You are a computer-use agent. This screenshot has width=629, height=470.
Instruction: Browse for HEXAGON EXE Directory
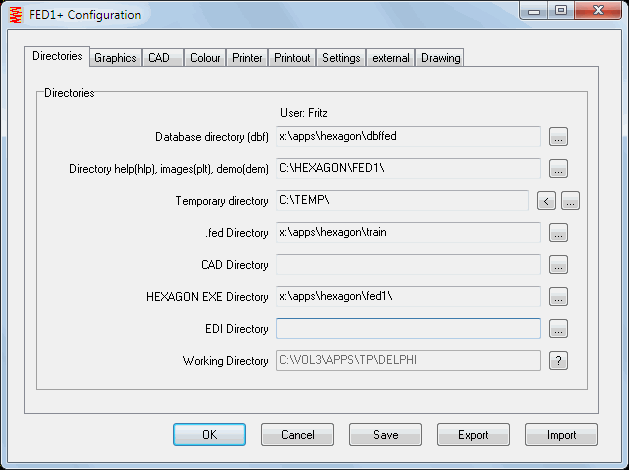[559, 297]
